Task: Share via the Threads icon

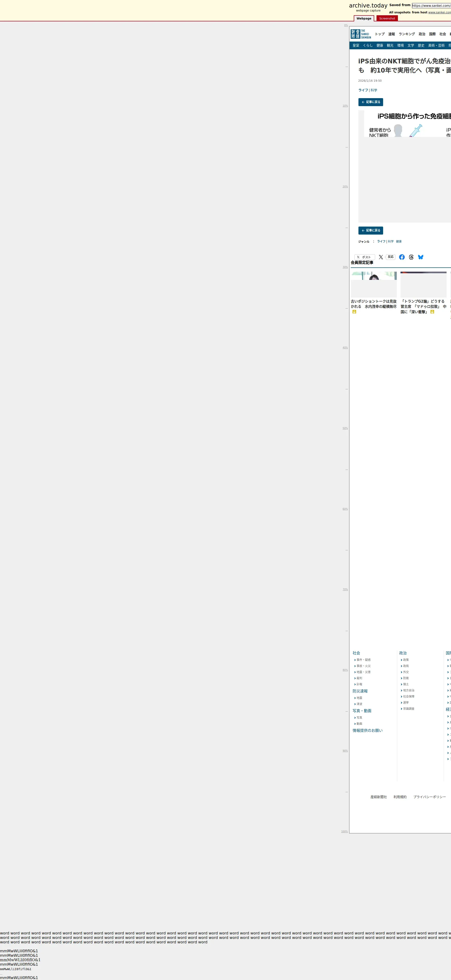Action: pos(411,257)
